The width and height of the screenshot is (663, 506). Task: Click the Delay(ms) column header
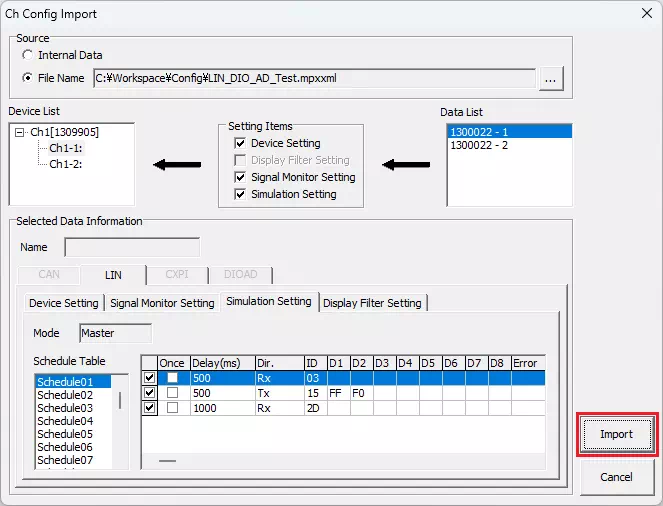coord(223,363)
